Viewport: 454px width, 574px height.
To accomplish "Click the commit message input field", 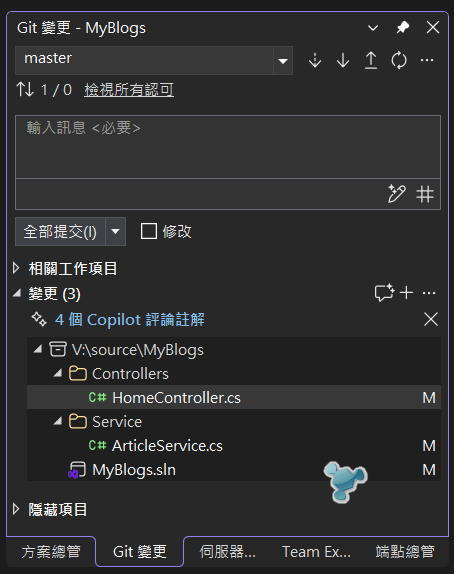I will [x=228, y=147].
